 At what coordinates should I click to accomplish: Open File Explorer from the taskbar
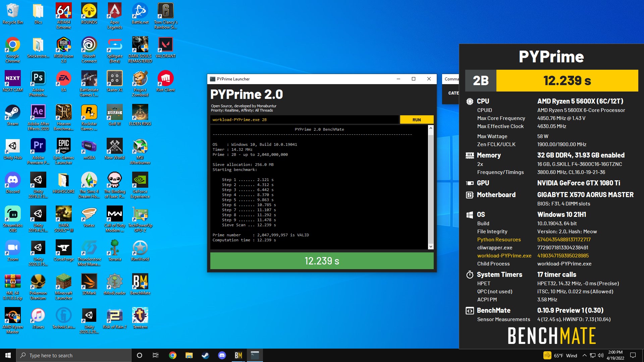(189, 355)
